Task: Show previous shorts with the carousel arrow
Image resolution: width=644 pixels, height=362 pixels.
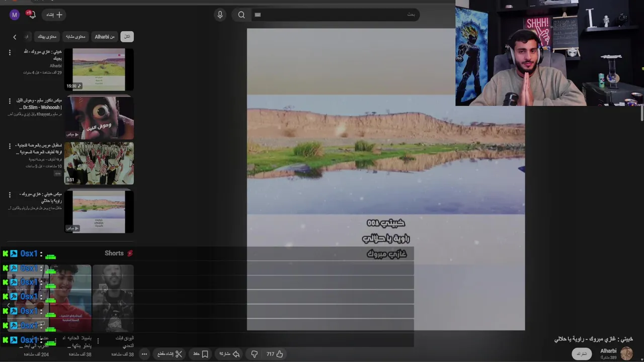Action: pyautogui.click(x=8, y=305)
